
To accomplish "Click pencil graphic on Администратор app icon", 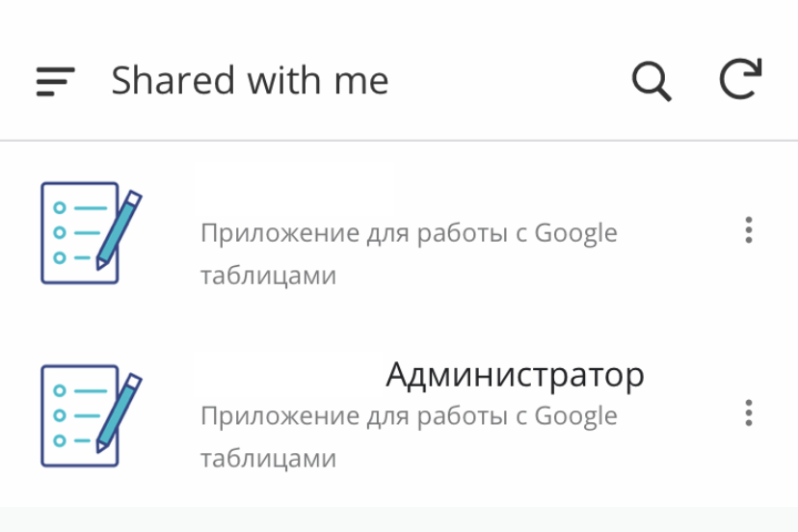I will point(120,412).
